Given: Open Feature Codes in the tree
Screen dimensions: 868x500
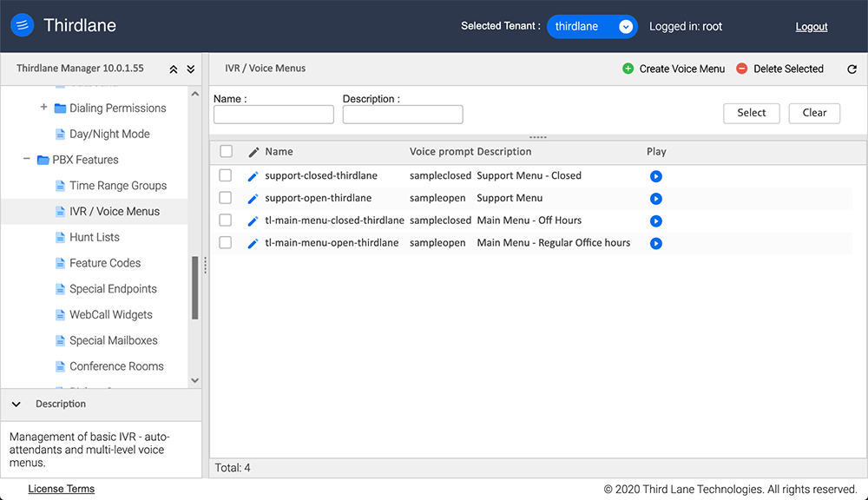Looking at the screenshot, I should [105, 263].
